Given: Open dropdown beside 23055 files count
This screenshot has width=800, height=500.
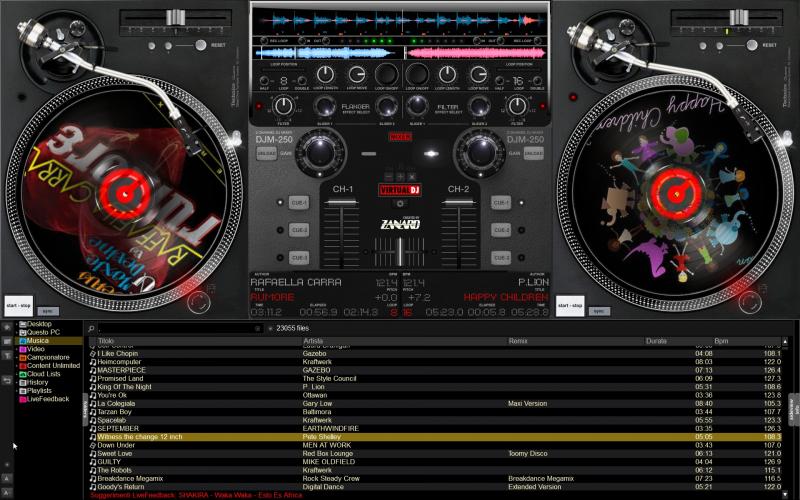Looking at the screenshot, I should (270, 329).
